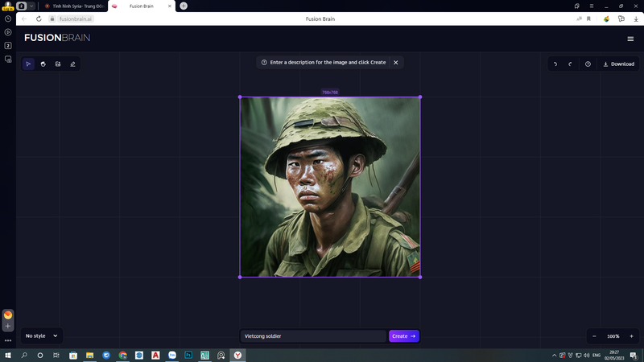Select the eraser edit tool
This screenshot has height=362, width=644.
pyautogui.click(x=72, y=64)
